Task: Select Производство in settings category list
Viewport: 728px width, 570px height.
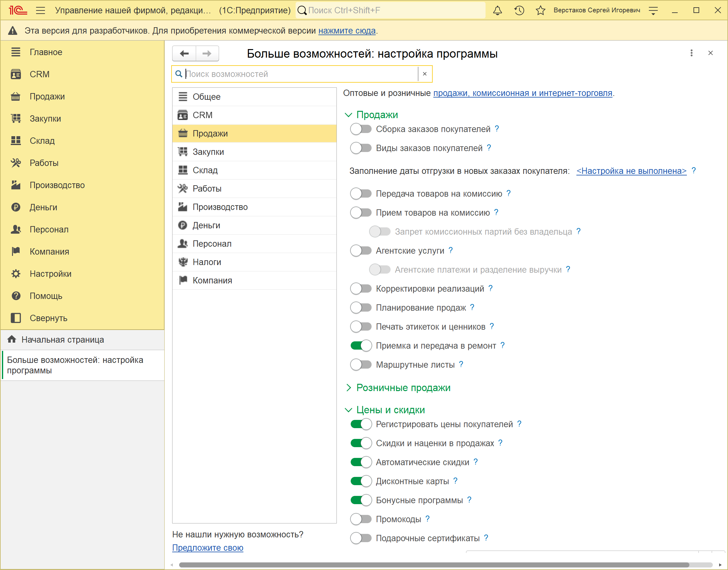Action: pos(254,207)
